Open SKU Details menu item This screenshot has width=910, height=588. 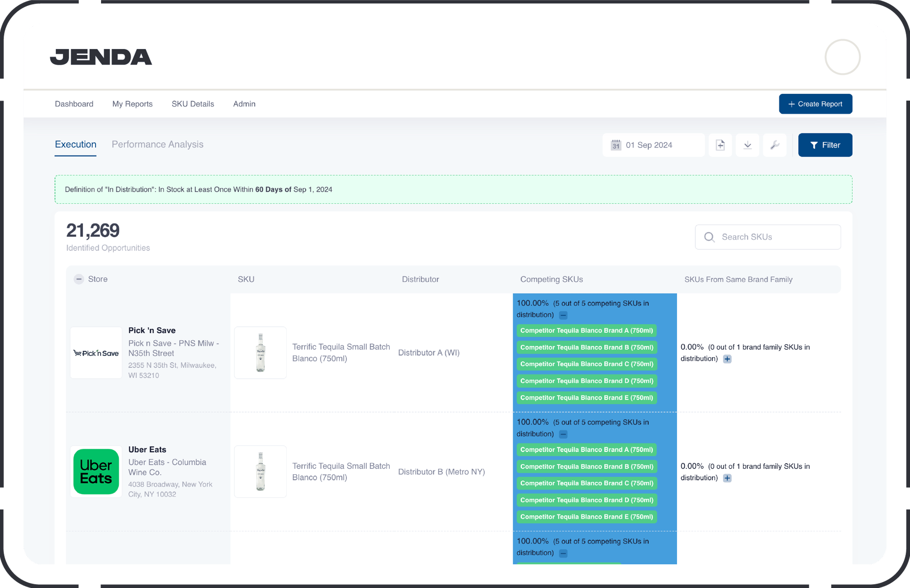point(193,104)
